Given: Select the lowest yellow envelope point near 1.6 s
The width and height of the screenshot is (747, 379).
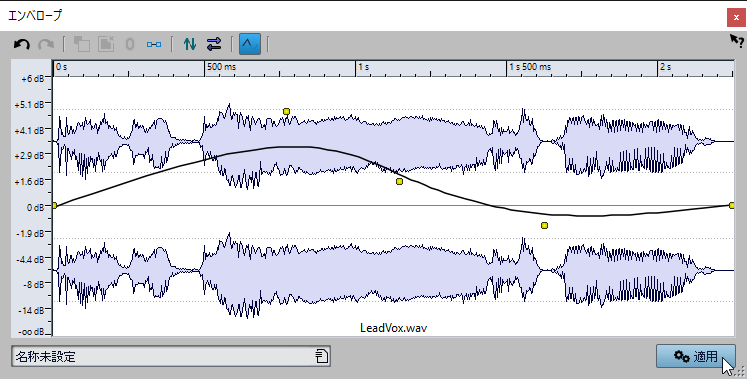Looking at the screenshot, I should click(545, 225).
